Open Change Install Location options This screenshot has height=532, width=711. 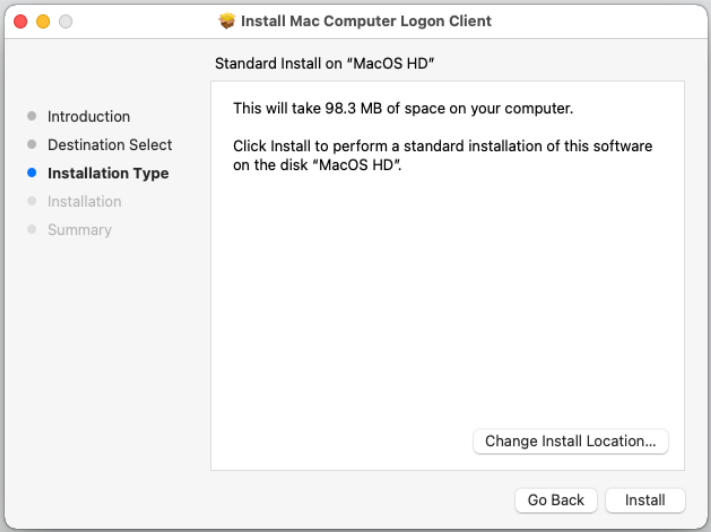point(570,441)
